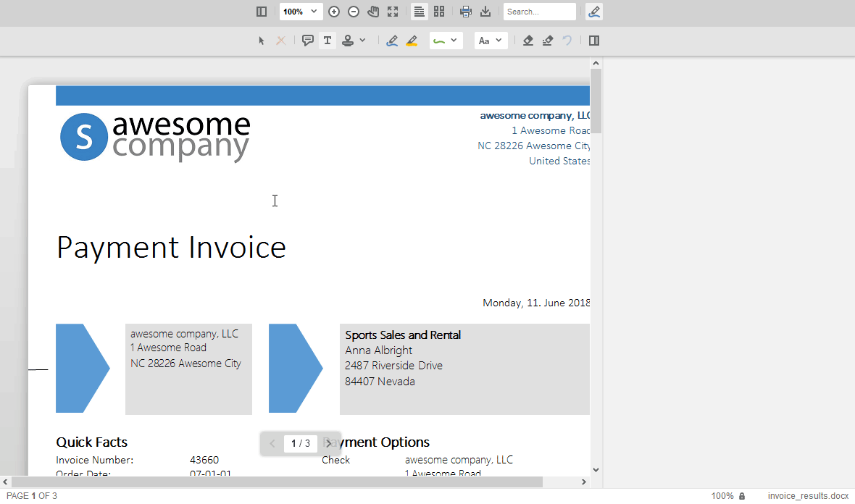Click the zoom in plus icon

(334, 12)
